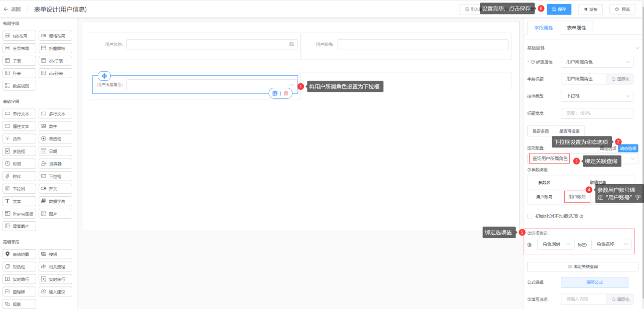Image resolution: width=644 pixels, height=309 pixels.
Task: Click 国际化 beside the field title
Action: coord(620,79)
